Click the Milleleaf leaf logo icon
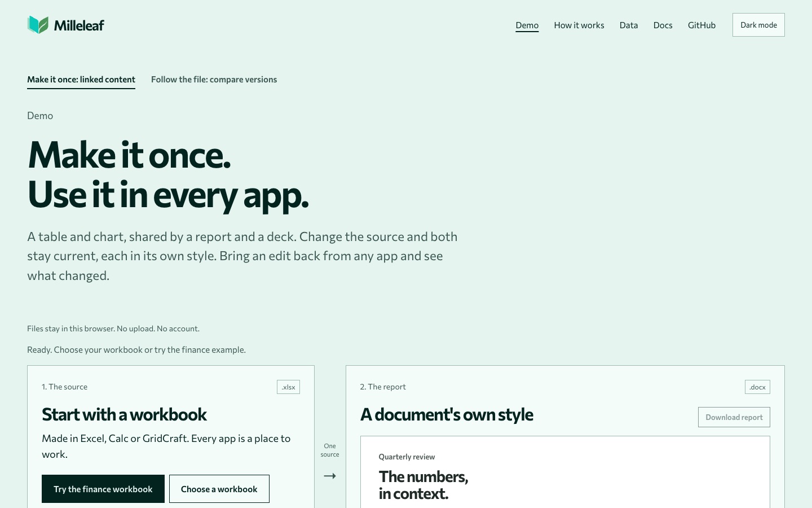Screen dimensions: 812x508 [38, 25]
